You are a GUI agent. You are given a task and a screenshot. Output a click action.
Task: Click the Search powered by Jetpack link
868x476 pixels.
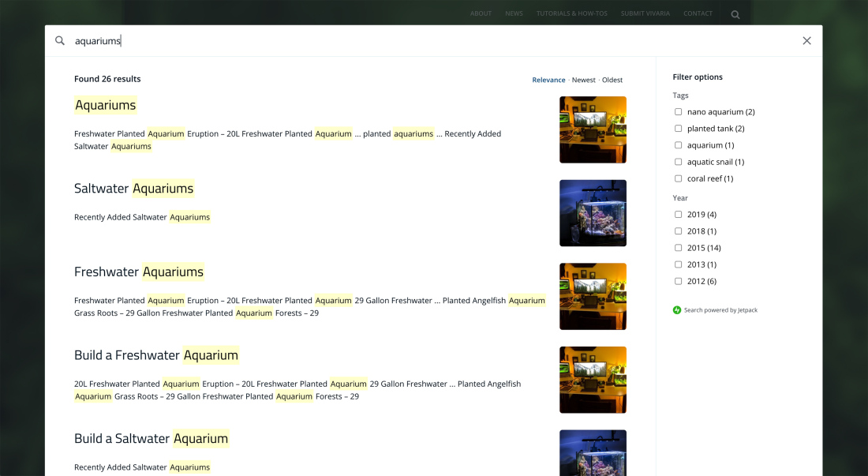(720, 309)
